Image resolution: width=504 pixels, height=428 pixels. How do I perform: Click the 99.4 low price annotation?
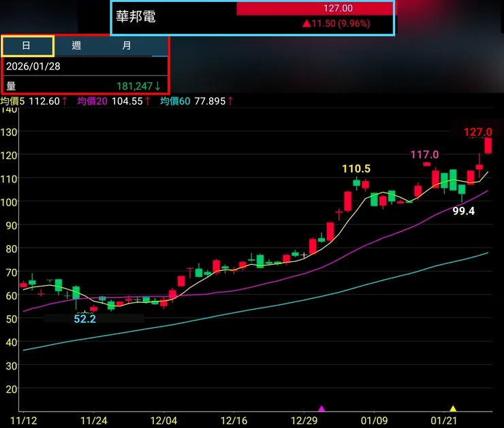coord(464,211)
